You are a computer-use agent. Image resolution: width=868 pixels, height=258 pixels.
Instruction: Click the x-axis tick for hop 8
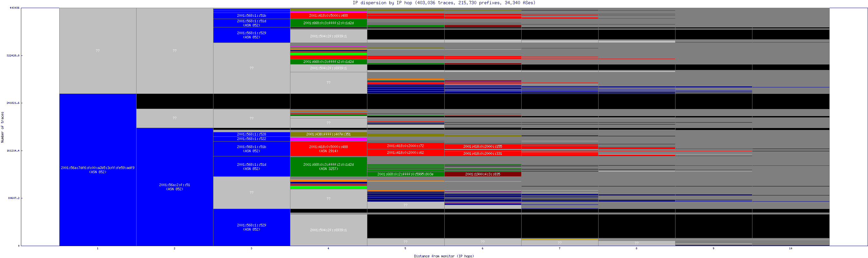[x=637, y=248]
